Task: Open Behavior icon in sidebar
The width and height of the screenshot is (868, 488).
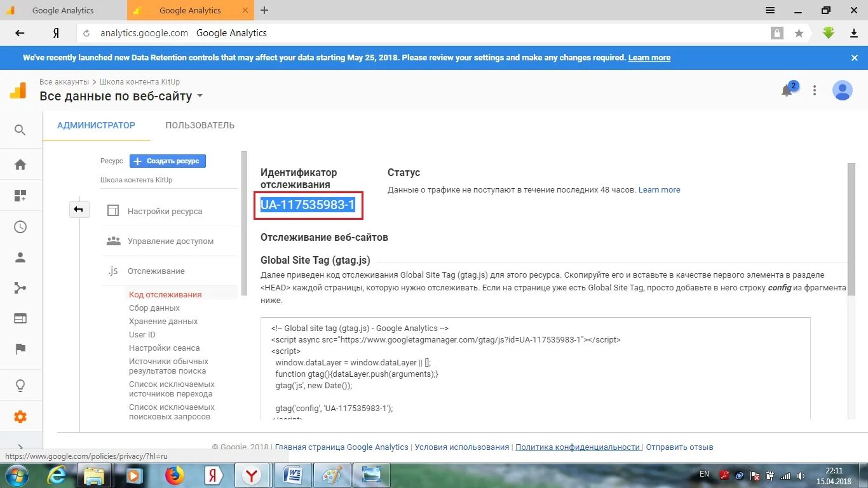Action: pos(20,318)
